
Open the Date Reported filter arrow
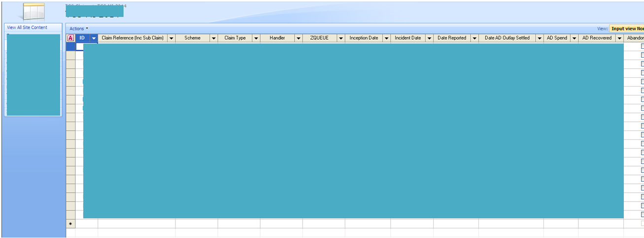[x=475, y=38]
